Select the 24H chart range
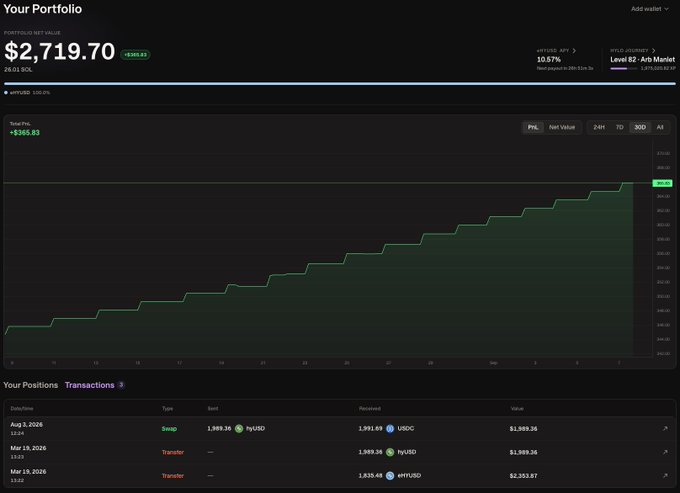The width and height of the screenshot is (680, 493). coord(599,127)
